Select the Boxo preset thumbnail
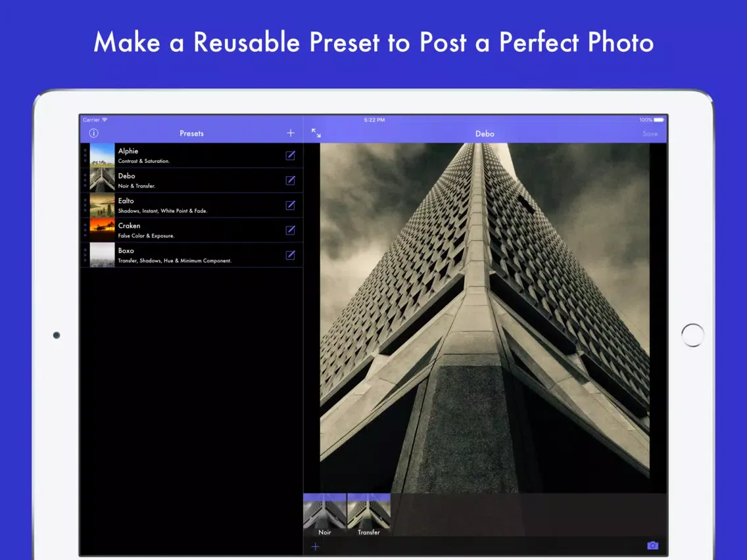This screenshot has width=747, height=560. [103, 255]
